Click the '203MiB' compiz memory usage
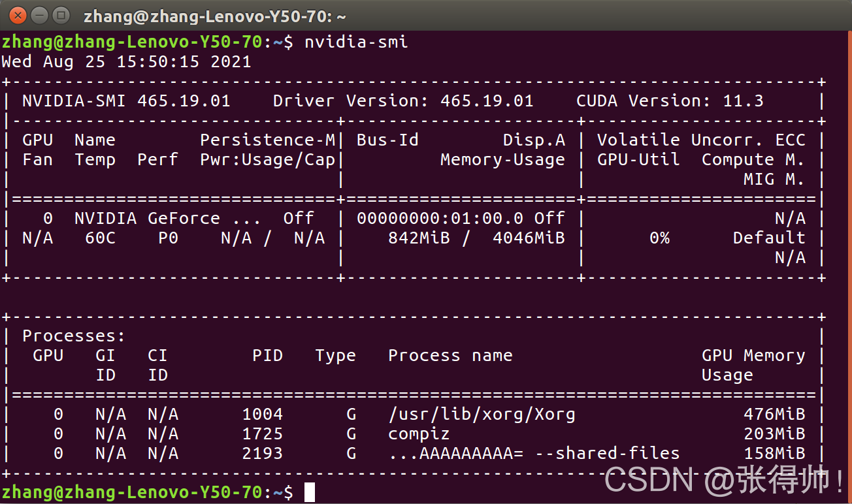This screenshot has height=504, width=852. (x=774, y=434)
